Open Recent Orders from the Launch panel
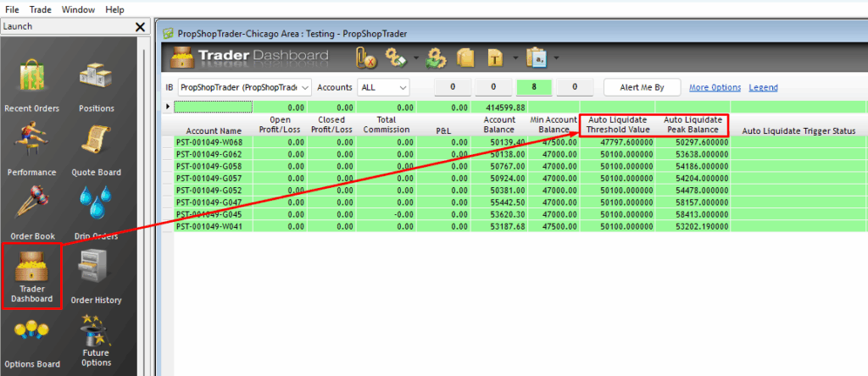868x376 pixels. pos(31,86)
